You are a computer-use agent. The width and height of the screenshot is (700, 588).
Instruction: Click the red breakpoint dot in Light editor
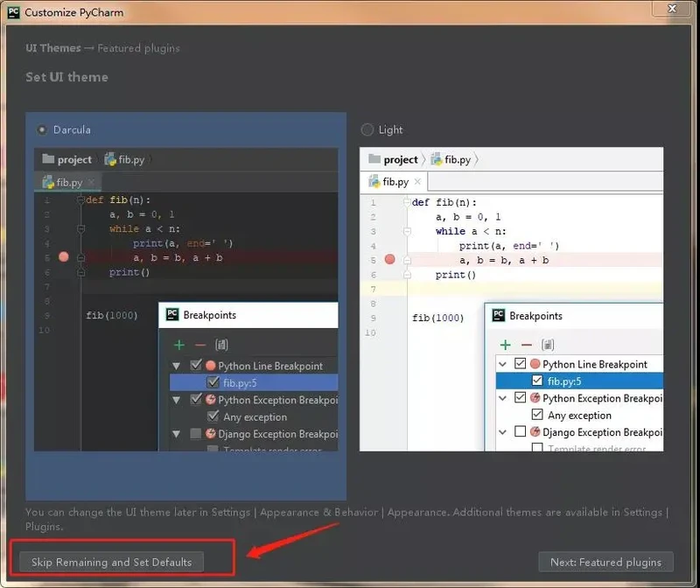(x=389, y=259)
